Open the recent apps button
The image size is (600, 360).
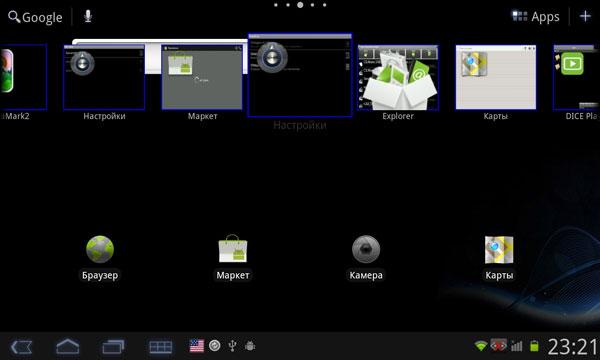[113, 347]
